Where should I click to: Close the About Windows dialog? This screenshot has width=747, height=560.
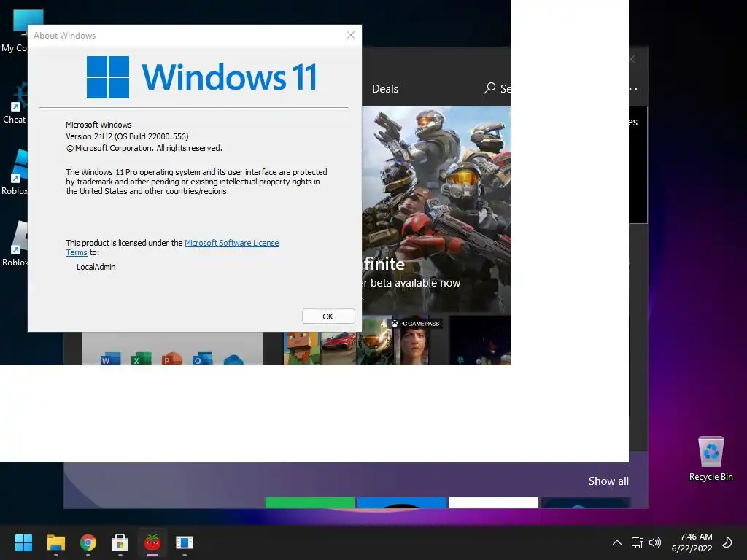[x=351, y=35]
